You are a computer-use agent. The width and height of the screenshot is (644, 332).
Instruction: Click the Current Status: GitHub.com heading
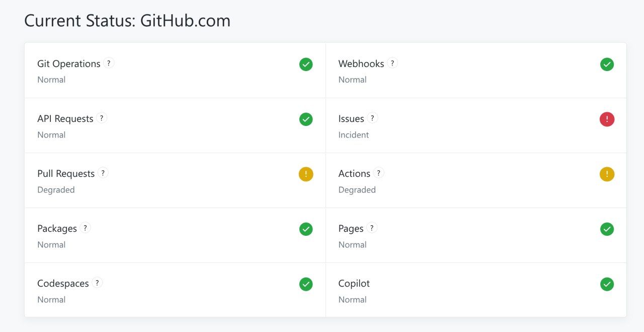pos(127,21)
